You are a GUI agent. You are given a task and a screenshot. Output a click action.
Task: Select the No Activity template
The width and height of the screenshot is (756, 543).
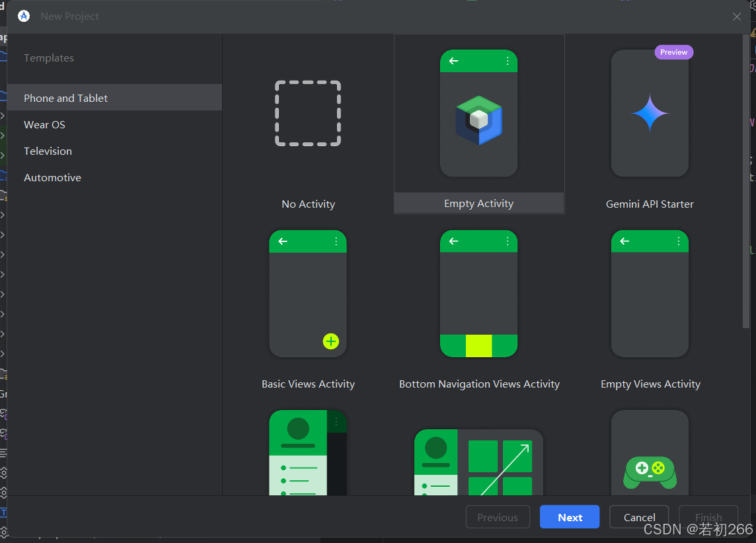click(x=308, y=124)
